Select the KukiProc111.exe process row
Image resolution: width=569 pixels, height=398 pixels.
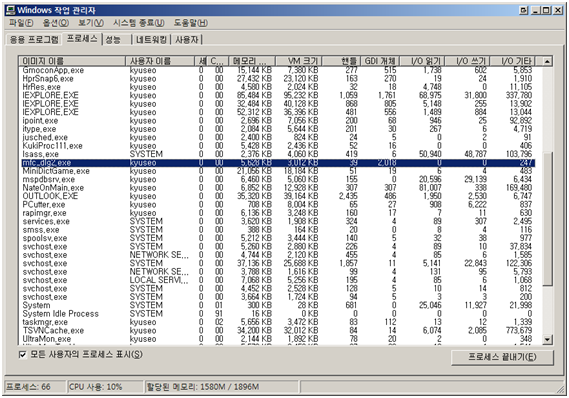277,145
